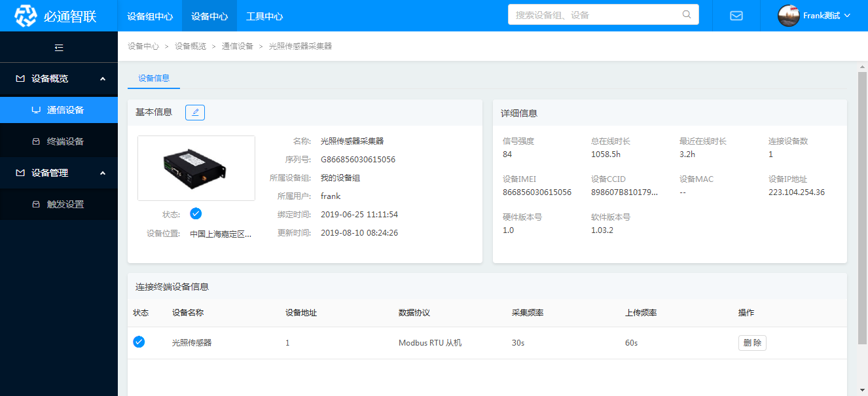Click the 必通智联 logo icon
The width and height of the screenshot is (868, 396).
tap(26, 16)
